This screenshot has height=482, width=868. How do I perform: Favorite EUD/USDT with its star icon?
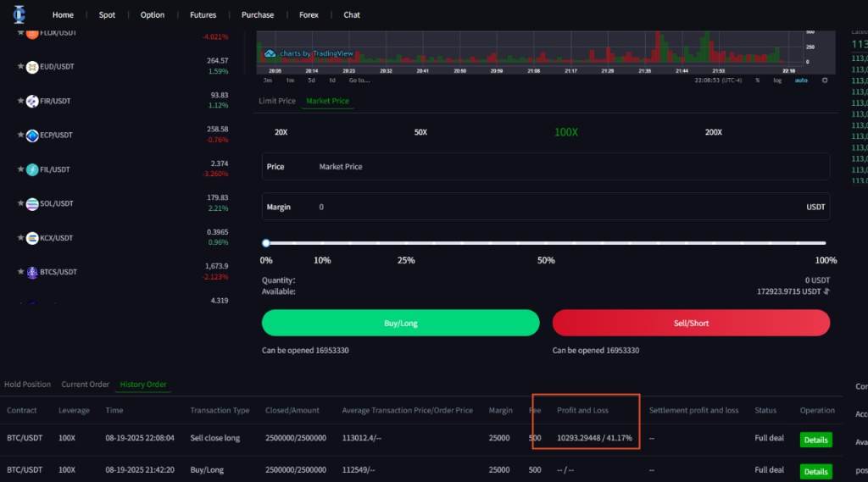click(x=21, y=67)
